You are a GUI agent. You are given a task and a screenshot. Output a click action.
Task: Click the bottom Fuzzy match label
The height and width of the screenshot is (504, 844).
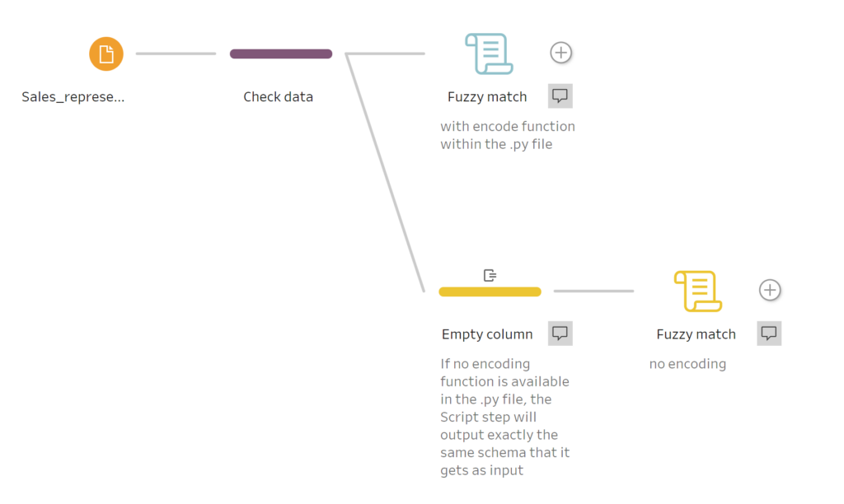pyautogui.click(x=696, y=334)
